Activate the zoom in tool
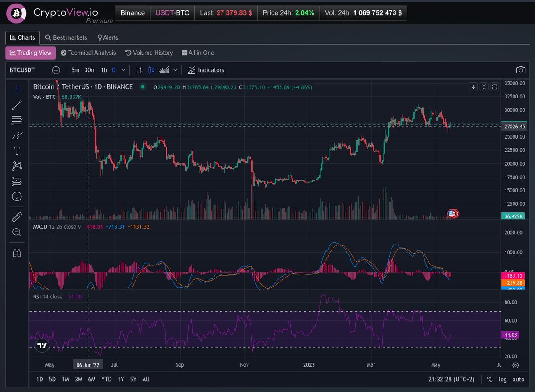This screenshot has width=535, height=392. tap(17, 232)
